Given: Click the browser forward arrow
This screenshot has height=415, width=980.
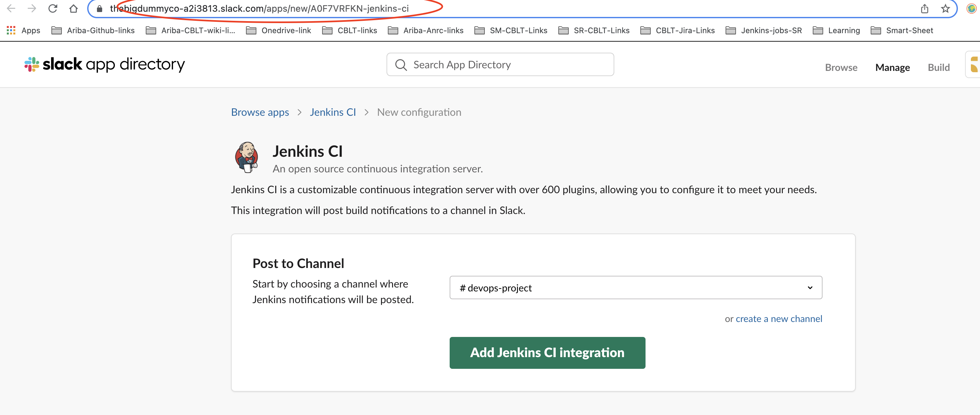Looking at the screenshot, I should pos(32,8).
